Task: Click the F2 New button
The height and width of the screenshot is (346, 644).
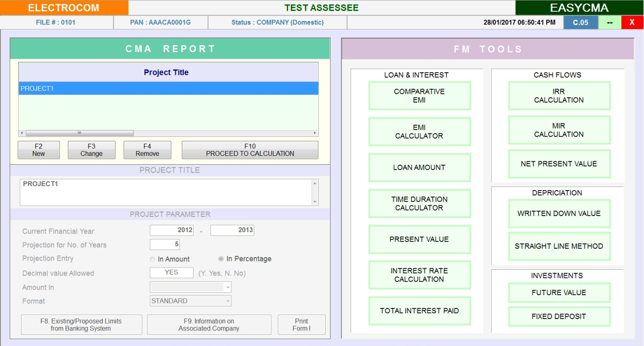Action: click(39, 150)
